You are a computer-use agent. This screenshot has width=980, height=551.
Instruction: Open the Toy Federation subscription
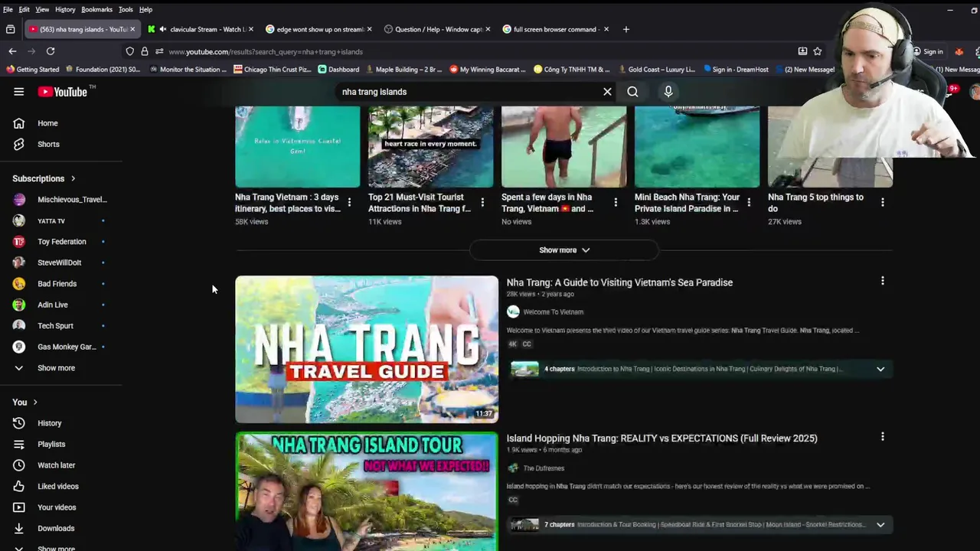61,242
